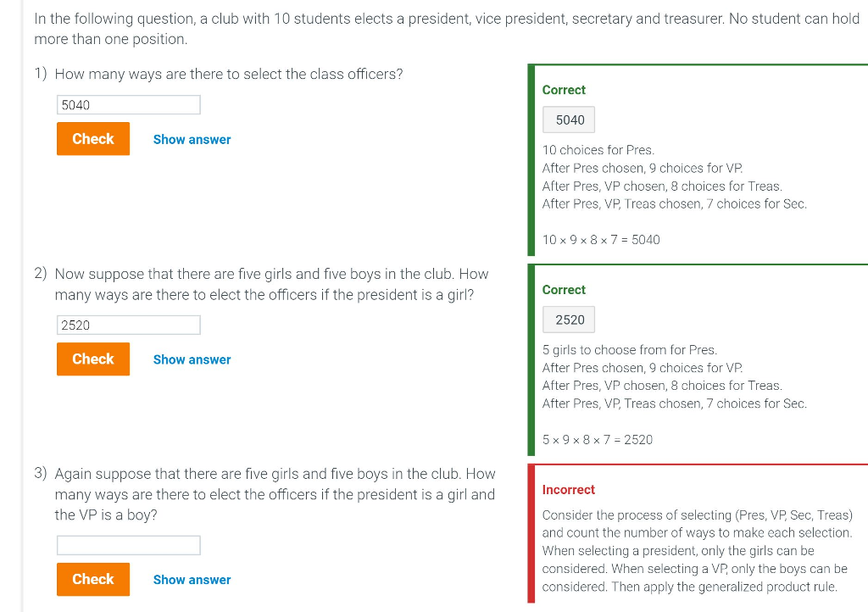This screenshot has width=868, height=612.
Task: Click the Check button for question 2
Action: click(92, 359)
